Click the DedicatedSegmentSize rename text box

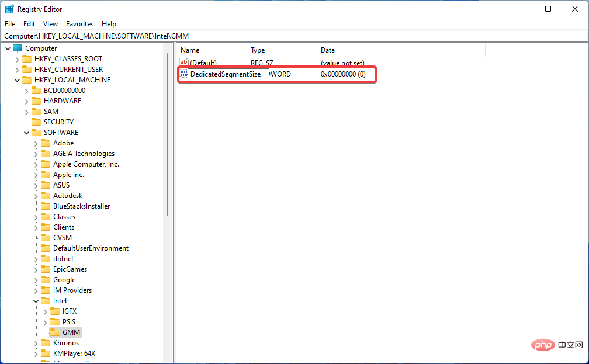(x=228, y=74)
